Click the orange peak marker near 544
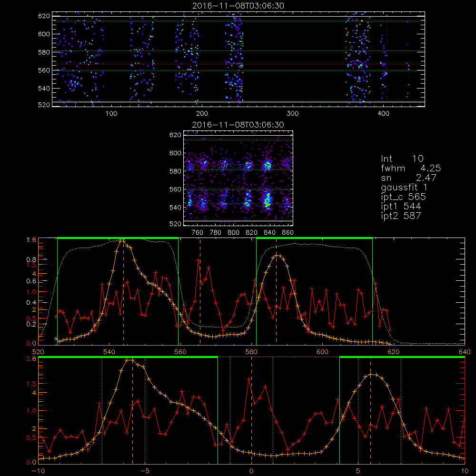Screen dimensions: 476x476 [x=123, y=241]
